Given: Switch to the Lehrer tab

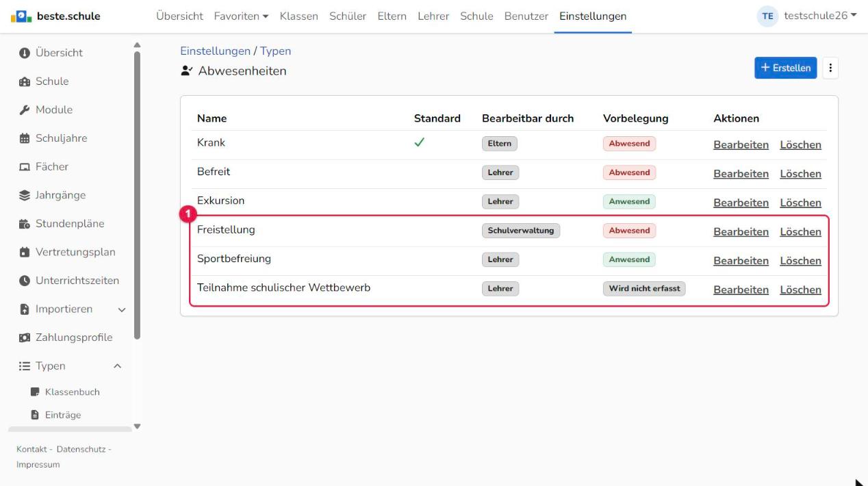Looking at the screenshot, I should tap(433, 16).
